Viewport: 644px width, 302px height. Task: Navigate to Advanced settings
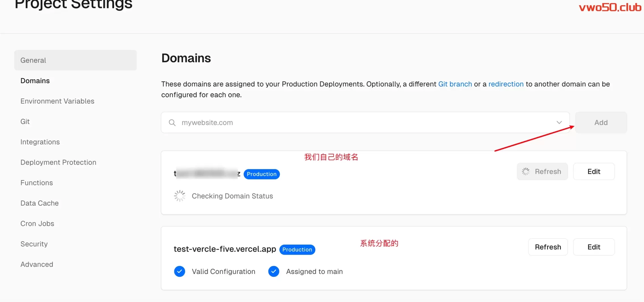pos(37,265)
